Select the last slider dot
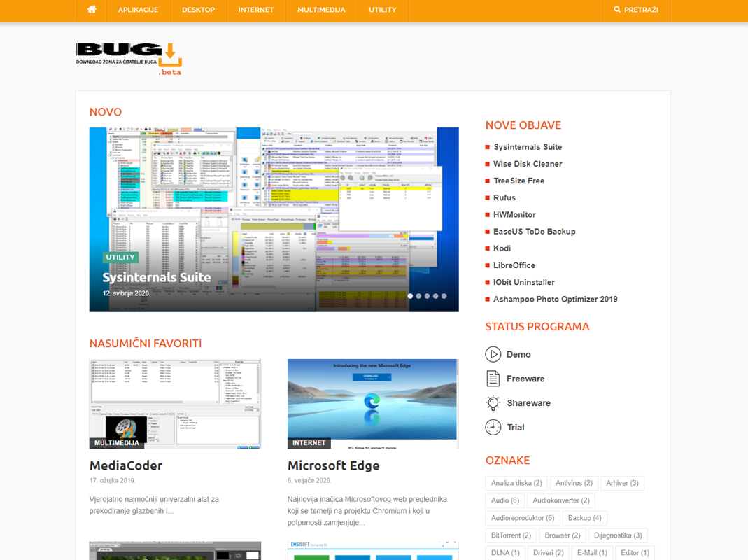Viewport: 748px width, 560px height. click(444, 296)
